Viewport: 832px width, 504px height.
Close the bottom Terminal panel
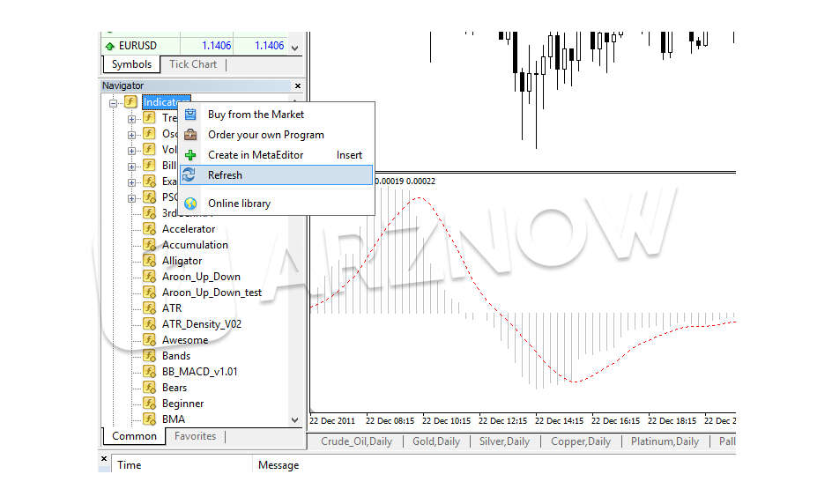[x=104, y=458]
